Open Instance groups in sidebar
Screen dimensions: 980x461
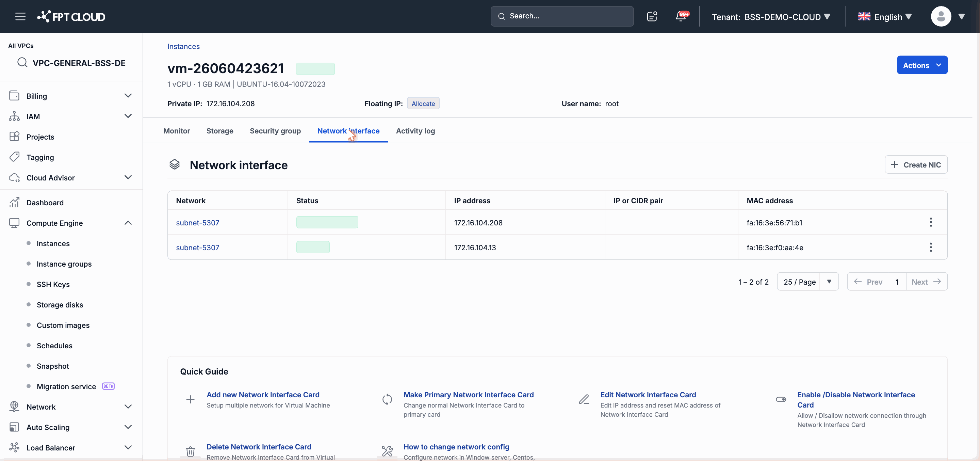64,264
